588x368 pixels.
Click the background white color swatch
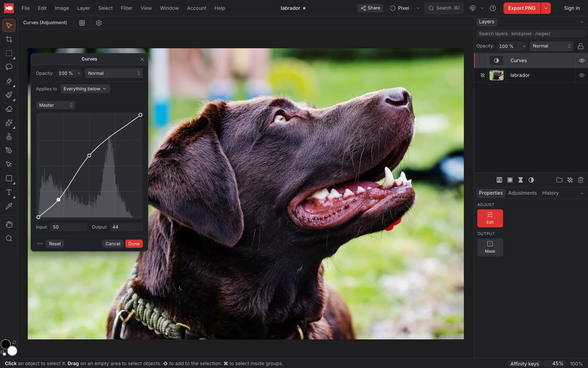point(12,351)
